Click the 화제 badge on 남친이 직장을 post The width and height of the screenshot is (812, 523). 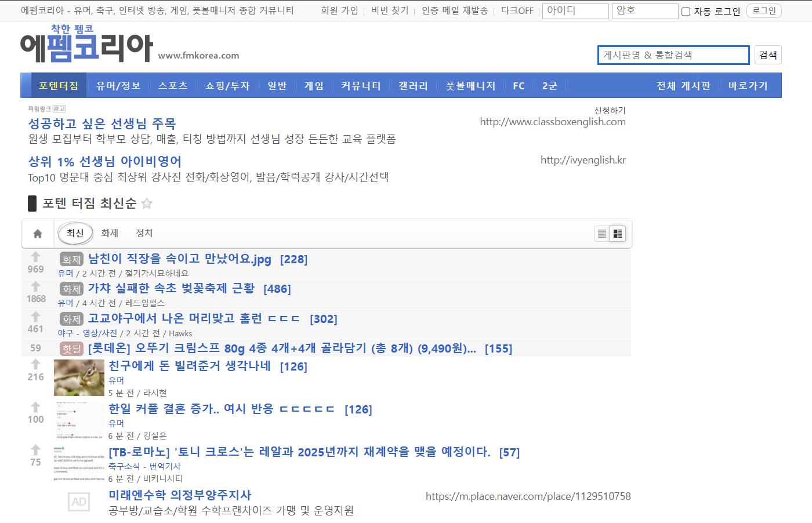[x=72, y=259]
